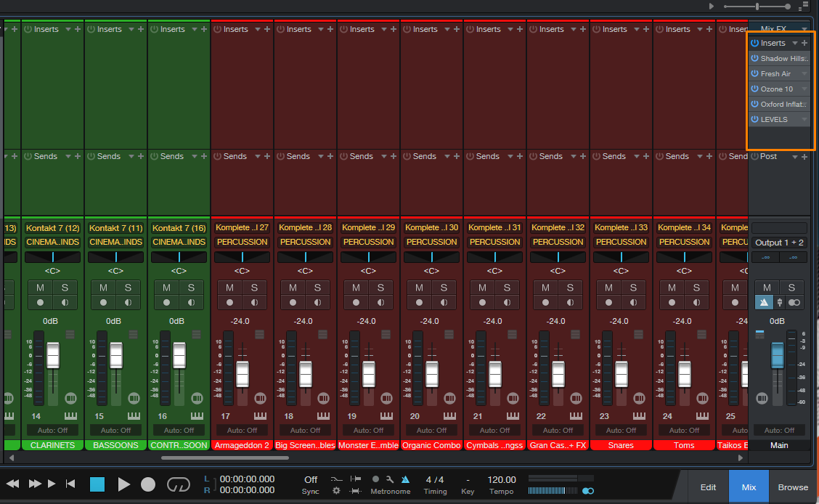Viewport: 819px width, 504px height.
Task: Expand the Mix FX dropdown menu
Action: 804,29
